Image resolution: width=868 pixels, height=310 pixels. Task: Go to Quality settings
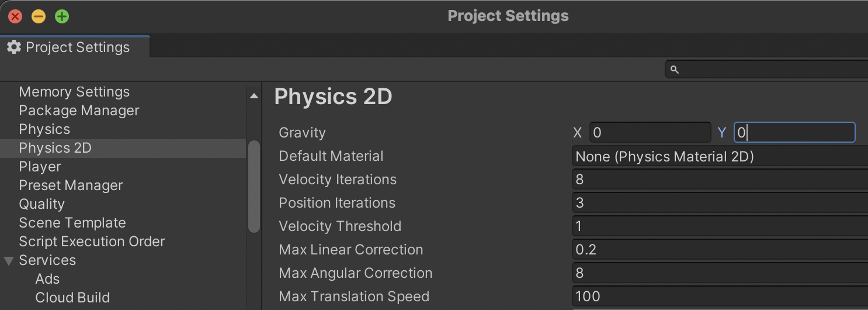[41, 204]
